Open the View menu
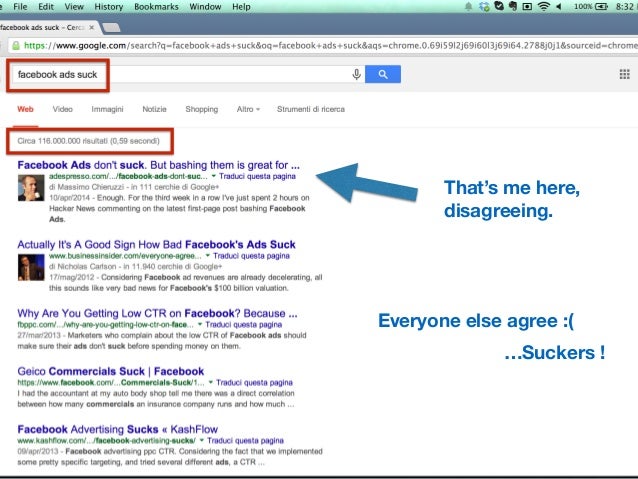This screenshot has width=638, height=479. point(74,7)
